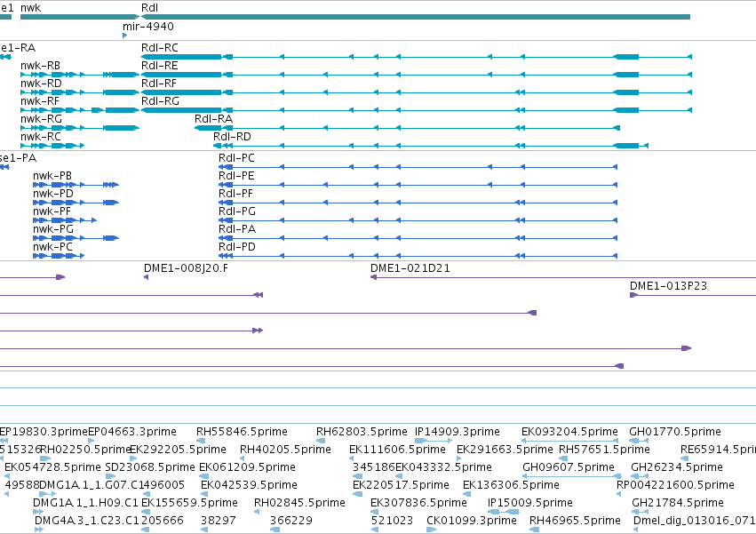This screenshot has height=534, width=756.
Task: Select EST CK01099.3prime
Action: [x=472, y=521]
